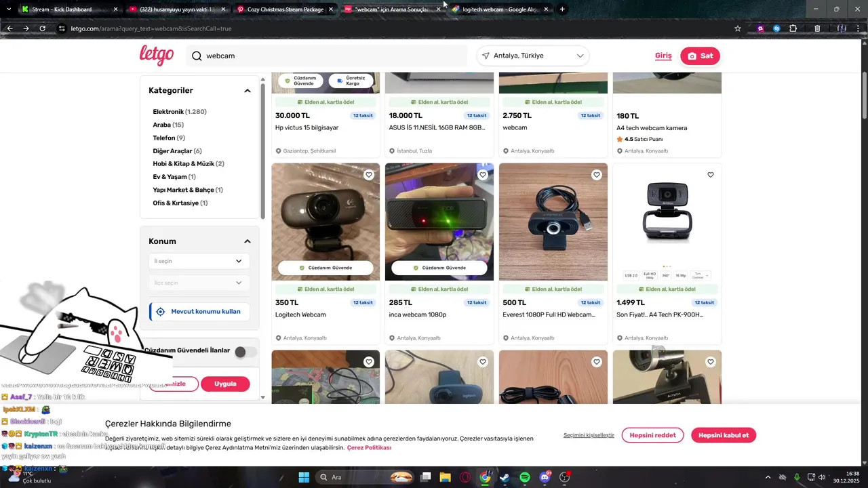Click the microphone icon in system tray
This screenshot has height=488, width=868.
(x=797, y=477)
